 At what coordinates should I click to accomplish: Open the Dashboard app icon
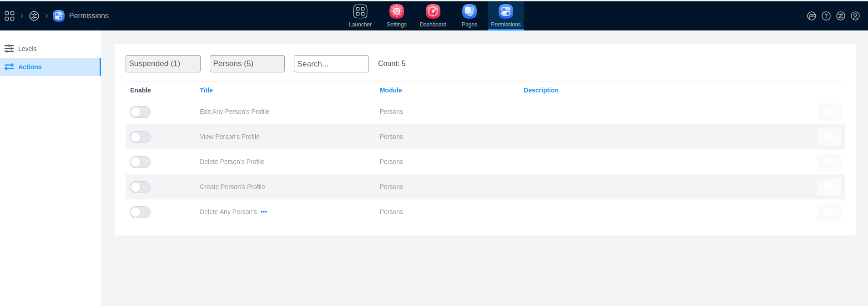point(433,15)
